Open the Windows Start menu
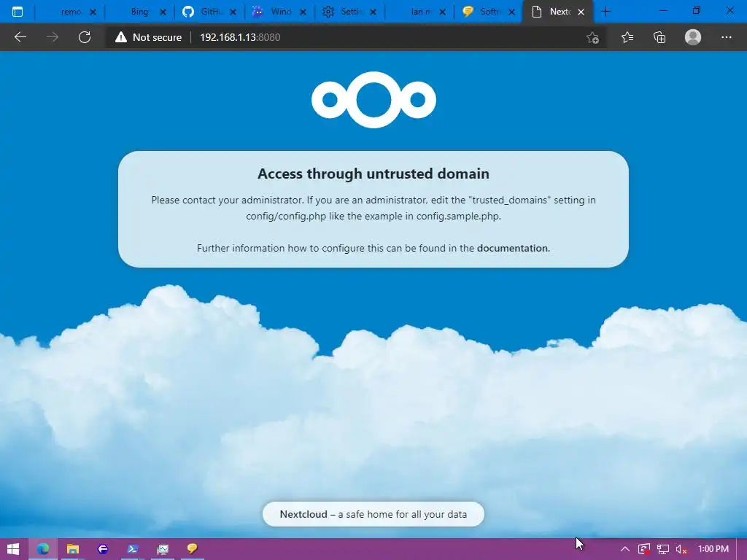Viewport: 747px width, 560px height. click(x=13, y=549)
